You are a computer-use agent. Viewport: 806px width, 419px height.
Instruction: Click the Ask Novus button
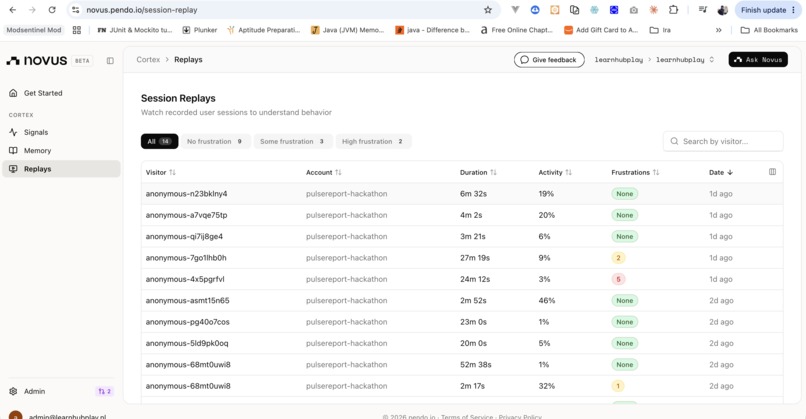point(758,60)
